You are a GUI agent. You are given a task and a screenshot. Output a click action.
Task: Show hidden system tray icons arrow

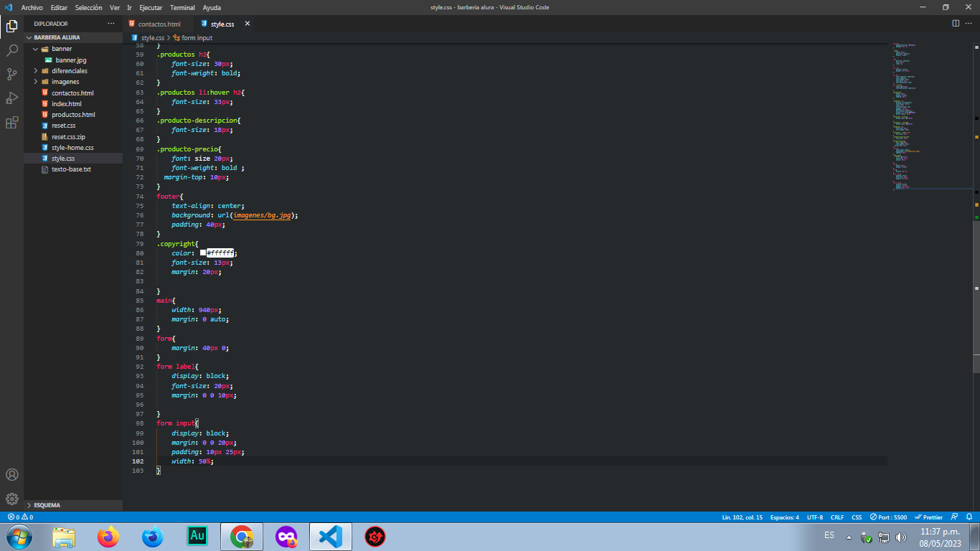tap(849, 537)
